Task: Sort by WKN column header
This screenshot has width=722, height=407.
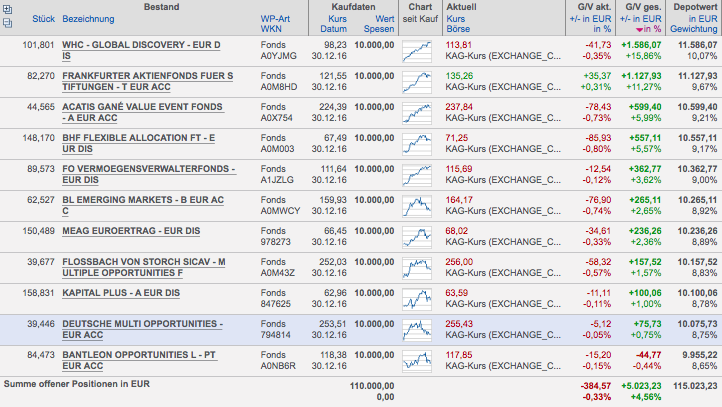Action: pos(271,29)
